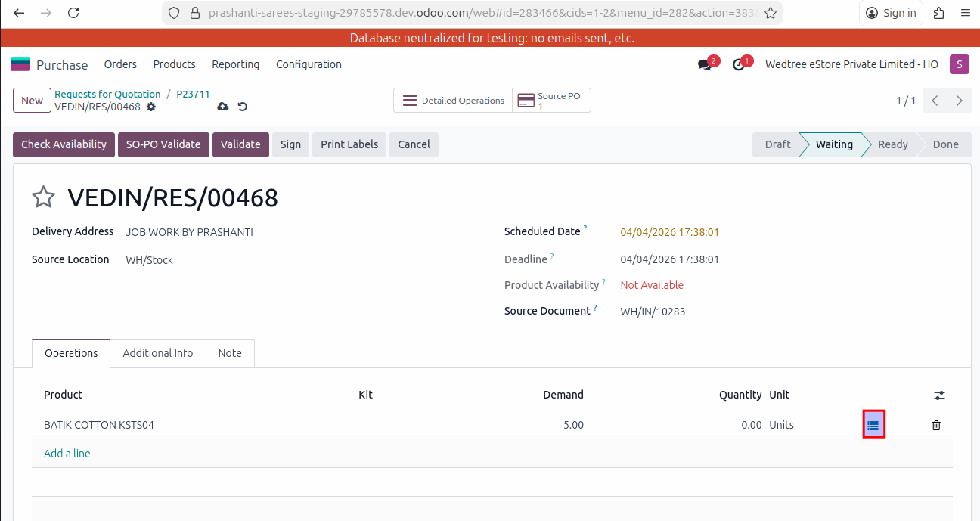Select the Ready status stage
The height and width of the screenshot is (521, 980).
click(892, 144)
